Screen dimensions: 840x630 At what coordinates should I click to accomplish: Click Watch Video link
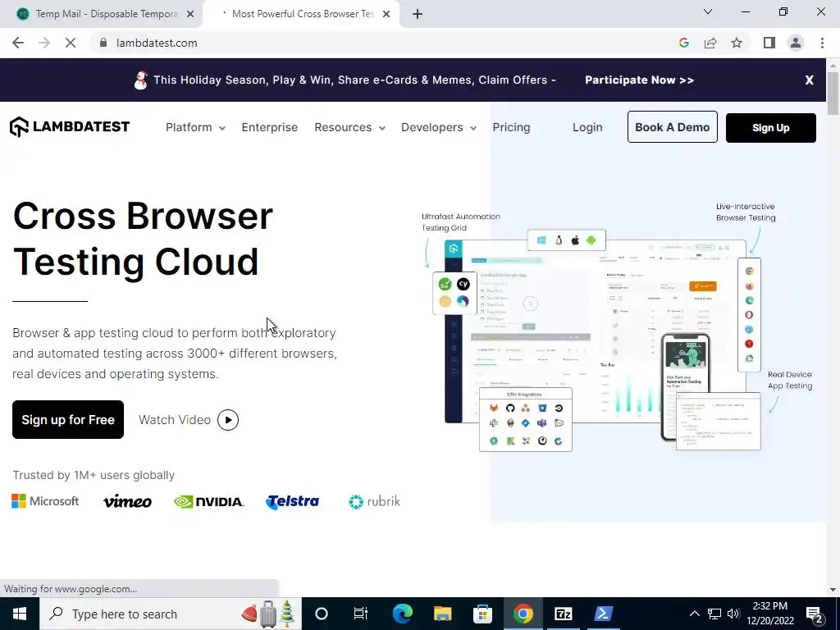175,420
